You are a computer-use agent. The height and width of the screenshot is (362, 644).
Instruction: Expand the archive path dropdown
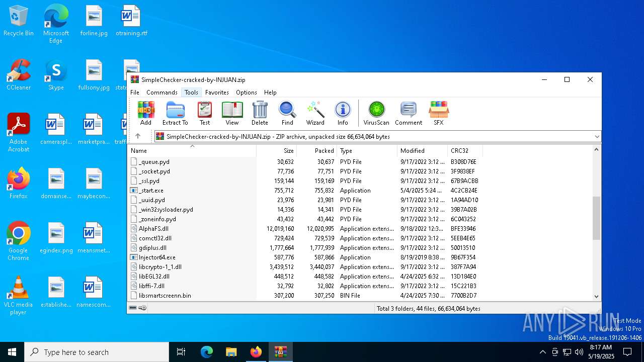597,136
